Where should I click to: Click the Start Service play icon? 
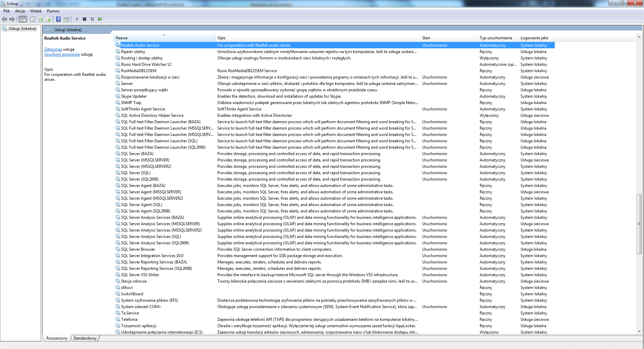77,19
